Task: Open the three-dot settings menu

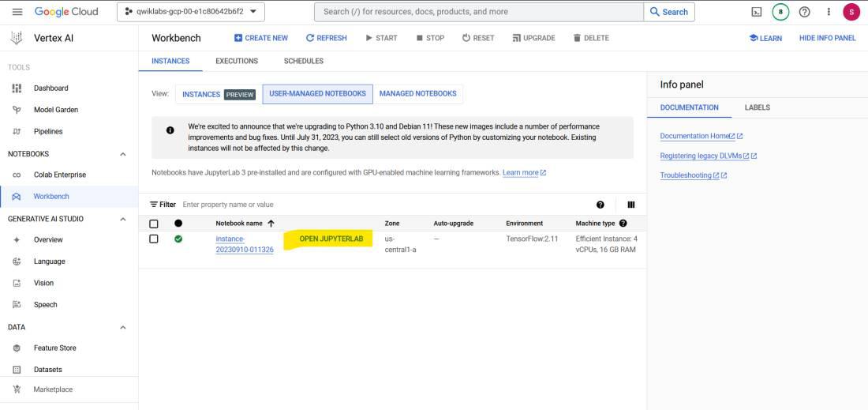Action: (829, 12)
